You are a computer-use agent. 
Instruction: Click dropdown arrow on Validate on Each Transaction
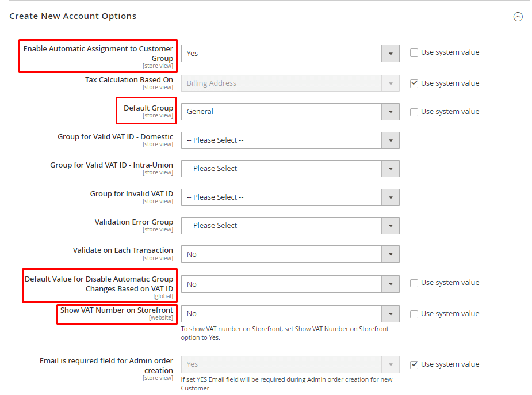coord(391,254)
